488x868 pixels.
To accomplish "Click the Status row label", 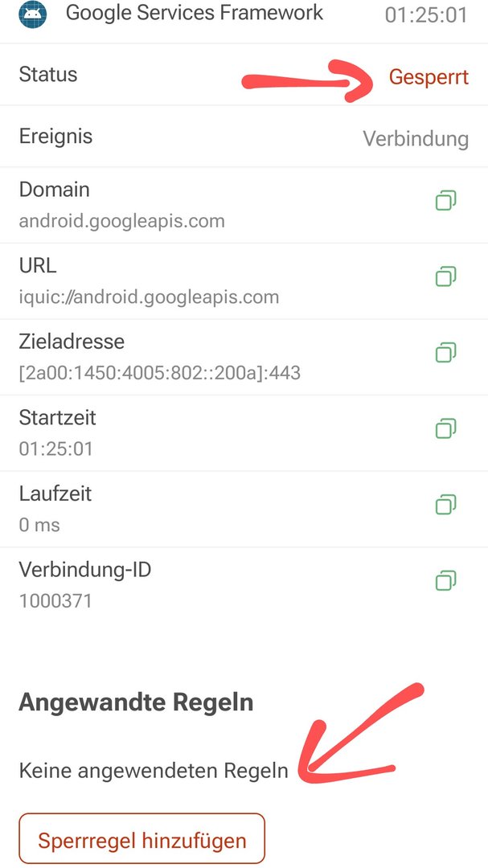I will tap(48, 75).
